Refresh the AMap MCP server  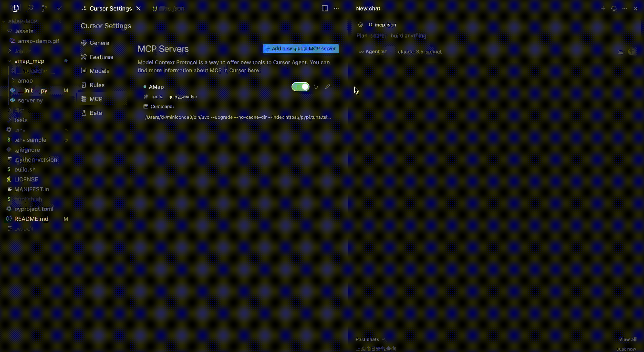tap(316, 87)
